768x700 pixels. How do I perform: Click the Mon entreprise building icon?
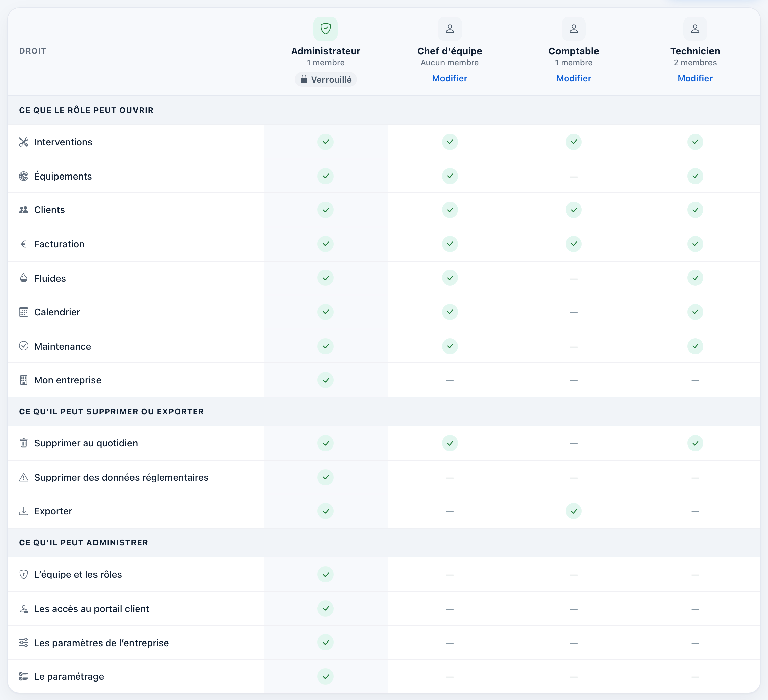(24, 380)
